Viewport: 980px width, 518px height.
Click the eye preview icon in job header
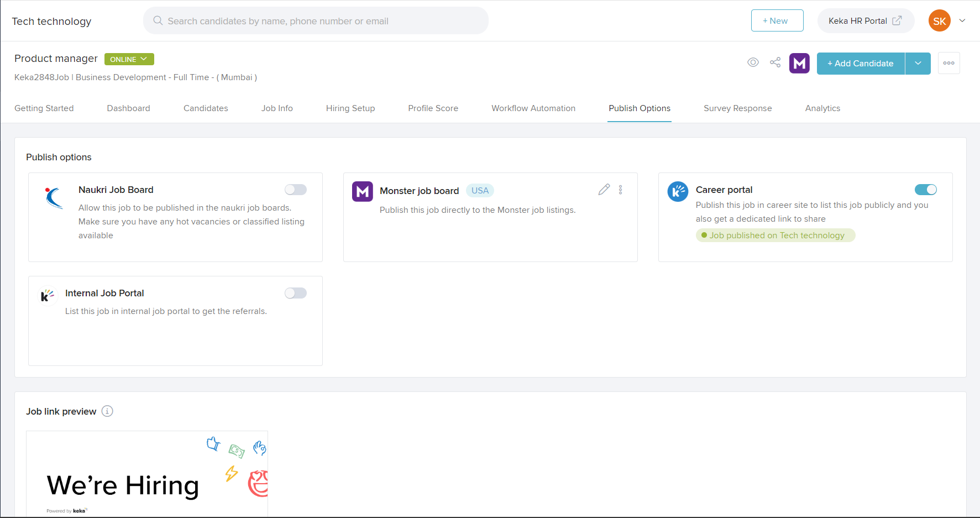coord(753,62)
